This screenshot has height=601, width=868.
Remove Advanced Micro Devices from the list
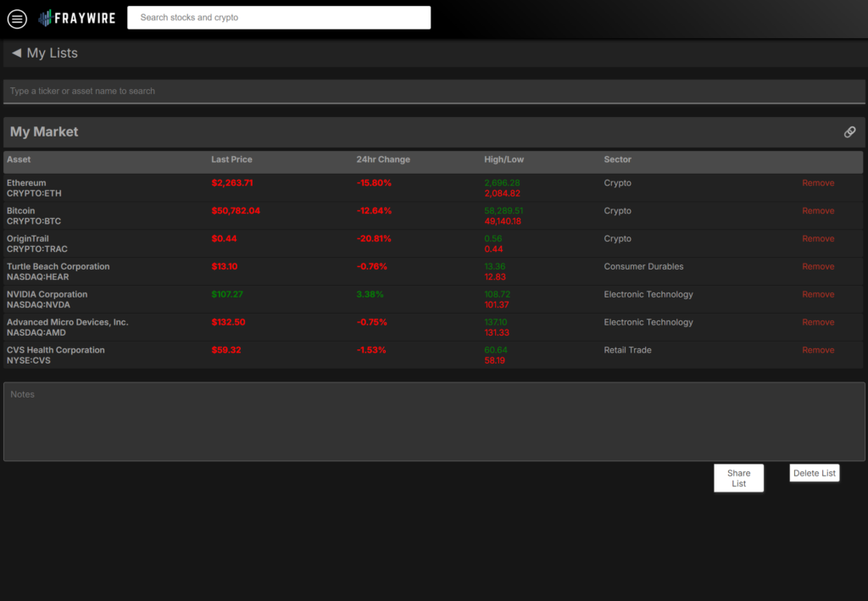(818, 322)
